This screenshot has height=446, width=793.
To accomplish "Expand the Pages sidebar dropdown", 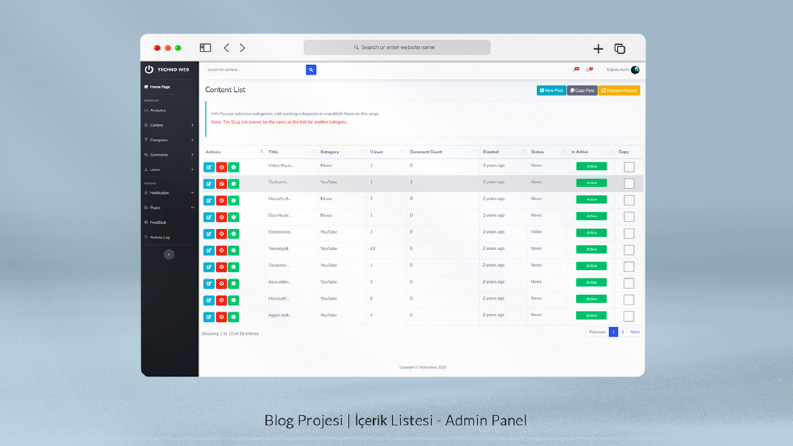I will click(x=169, y=208).
